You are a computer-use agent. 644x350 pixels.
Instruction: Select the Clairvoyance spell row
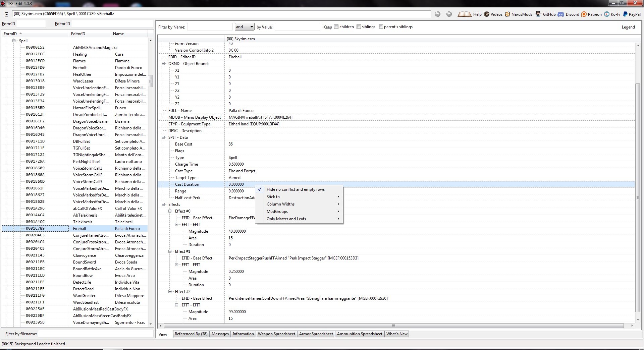[74, 255]
